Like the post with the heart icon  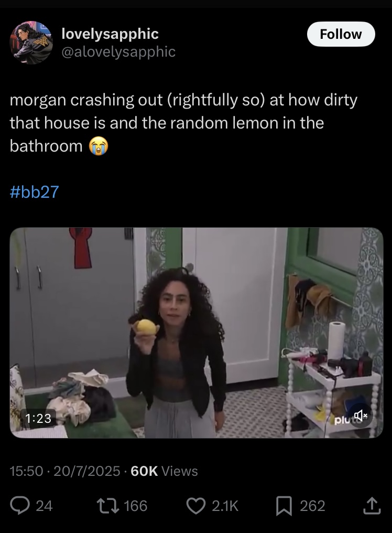pos(196,506)
